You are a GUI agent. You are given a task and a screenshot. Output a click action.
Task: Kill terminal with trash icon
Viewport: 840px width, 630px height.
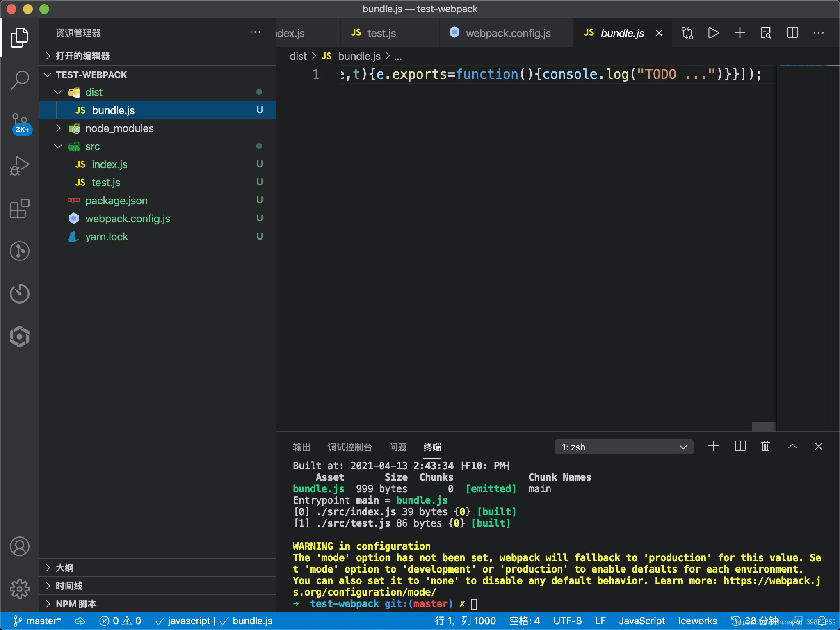point(766,446)
